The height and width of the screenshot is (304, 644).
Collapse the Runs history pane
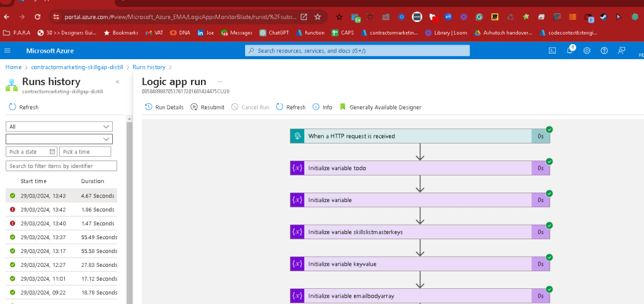(x=117, y=82)
